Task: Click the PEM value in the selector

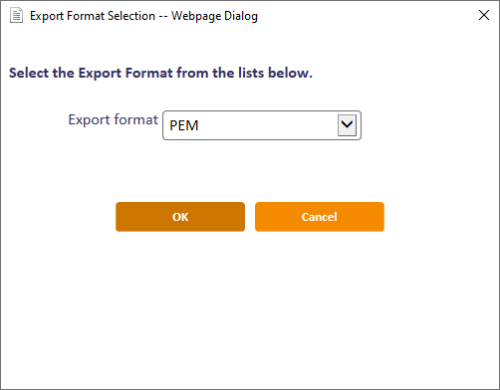Action: point(184,126)
